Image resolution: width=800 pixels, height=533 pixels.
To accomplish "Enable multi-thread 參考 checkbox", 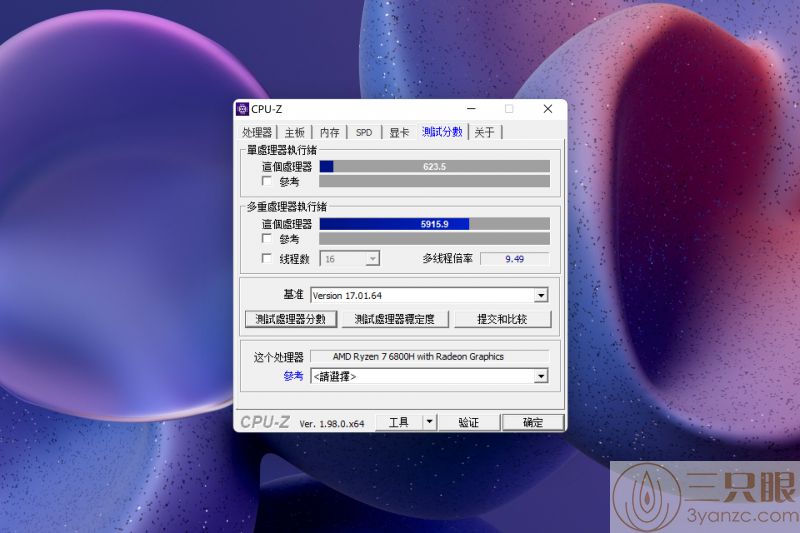I will (266, 238).
